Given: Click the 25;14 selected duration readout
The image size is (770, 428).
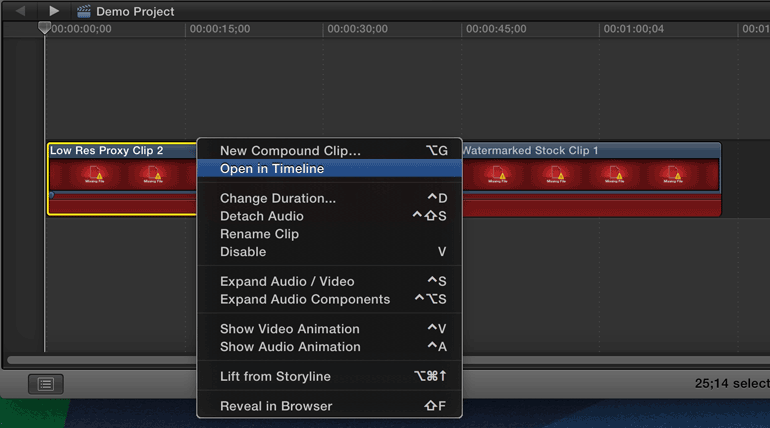Looking at the screenshot, I should pos(732,383).
